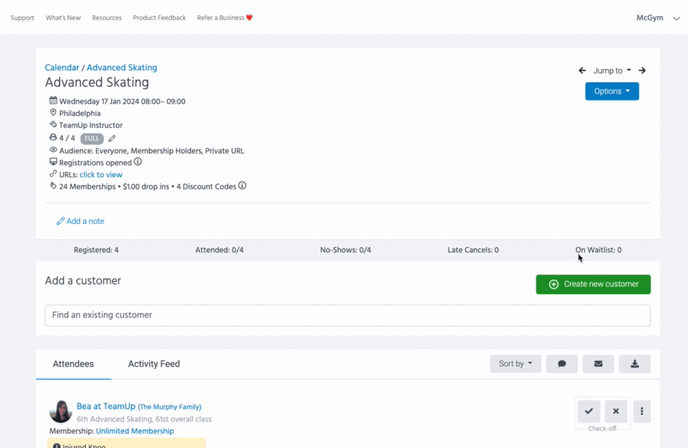Go to previous class with left arrow
Viewport: 688px width, 448px height.
(x=582, y=71)
